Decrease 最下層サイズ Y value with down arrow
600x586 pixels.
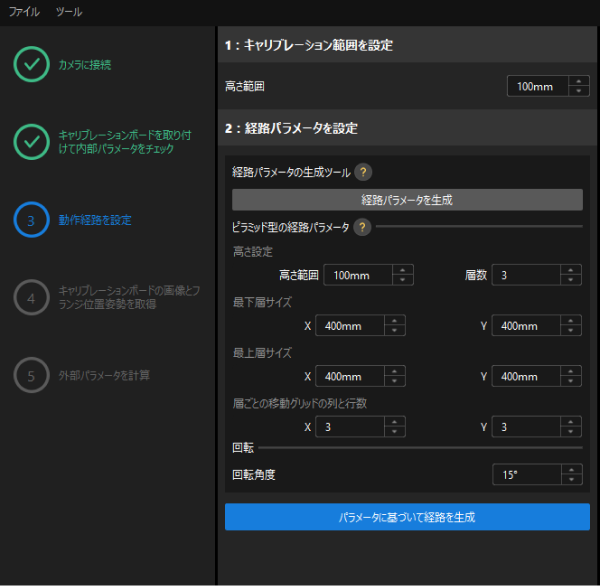pyautogui.click(x=571, y=331)
